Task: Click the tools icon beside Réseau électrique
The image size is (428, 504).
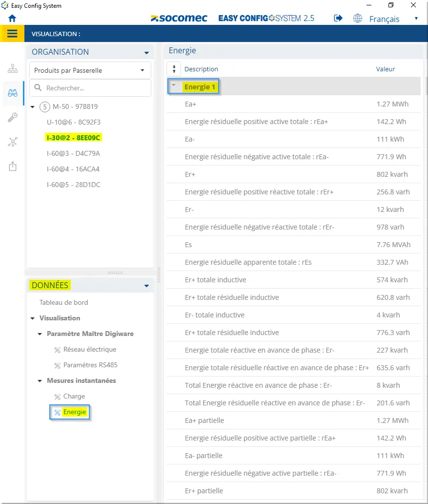Action: tap(58, 350)
